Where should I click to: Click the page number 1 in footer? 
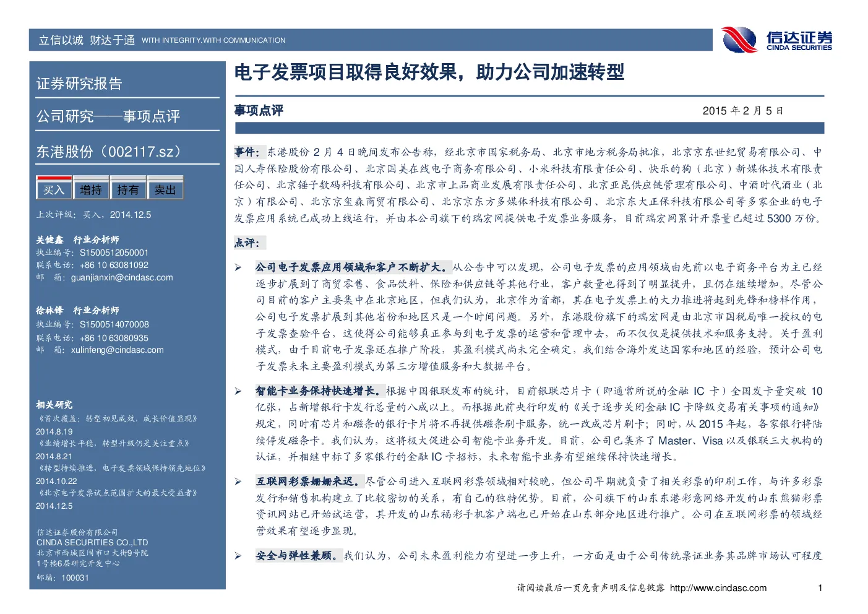click(820, 588)
